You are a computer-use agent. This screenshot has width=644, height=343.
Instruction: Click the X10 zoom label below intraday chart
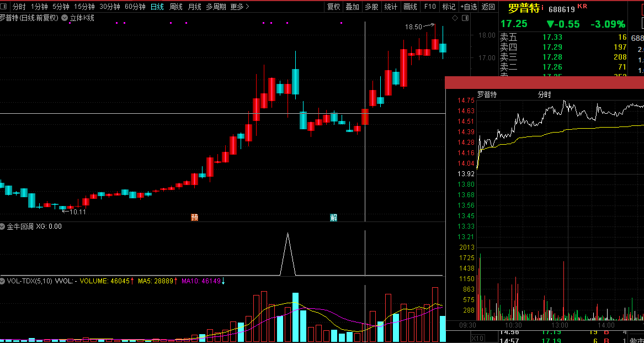pyautogui.click(x=477, y=337)
